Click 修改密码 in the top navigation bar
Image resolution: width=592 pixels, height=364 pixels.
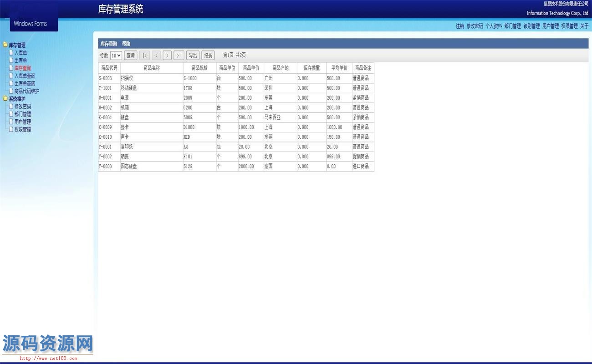coord(475,26)
